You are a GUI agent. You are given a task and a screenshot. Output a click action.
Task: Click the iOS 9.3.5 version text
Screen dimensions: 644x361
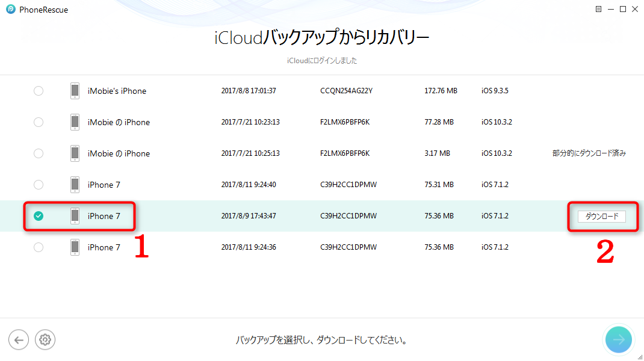tap(495, 91)
